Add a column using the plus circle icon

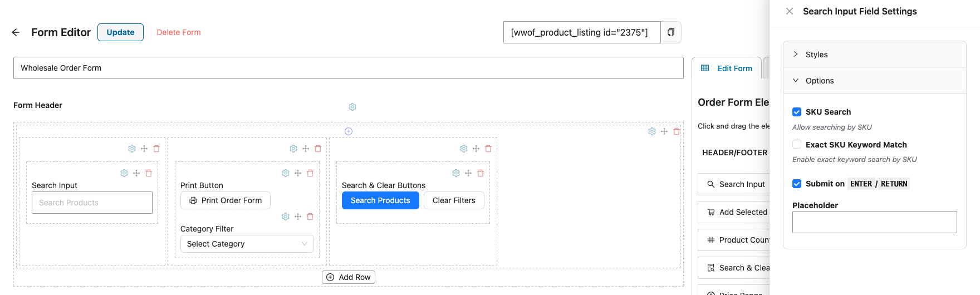[x=349, y=131]
